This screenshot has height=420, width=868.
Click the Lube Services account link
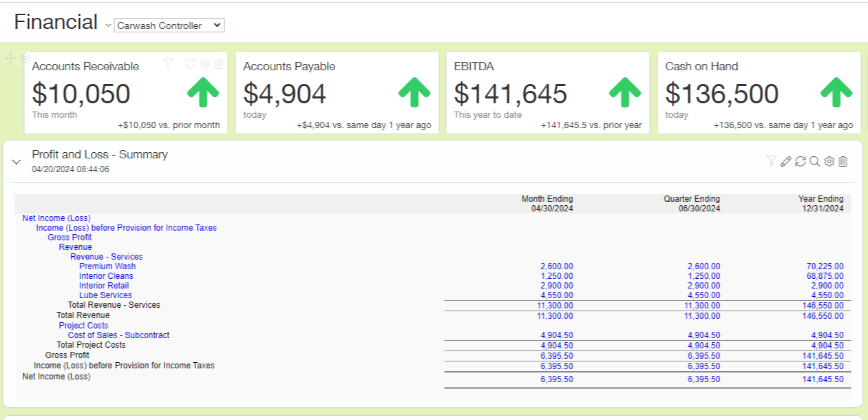click(105, 295)
